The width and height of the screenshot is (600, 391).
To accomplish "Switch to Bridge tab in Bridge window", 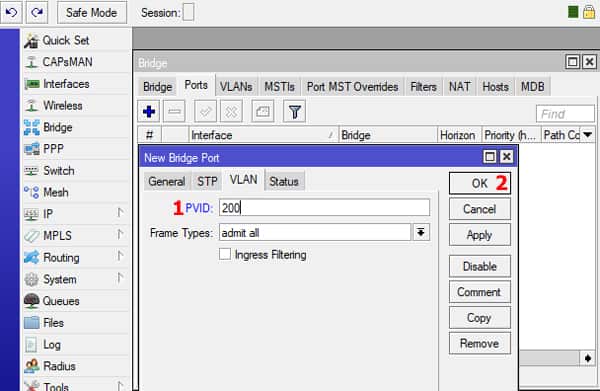I will tap(158, 87).
